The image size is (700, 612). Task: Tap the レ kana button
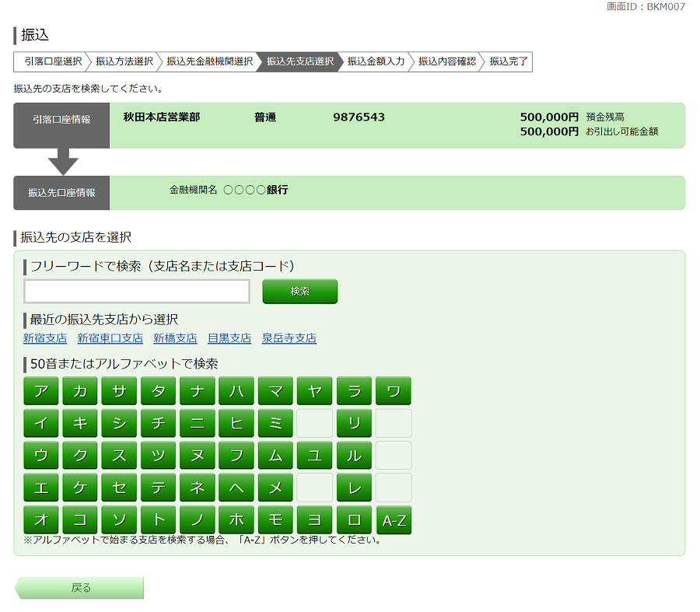(x=355, y=488)
